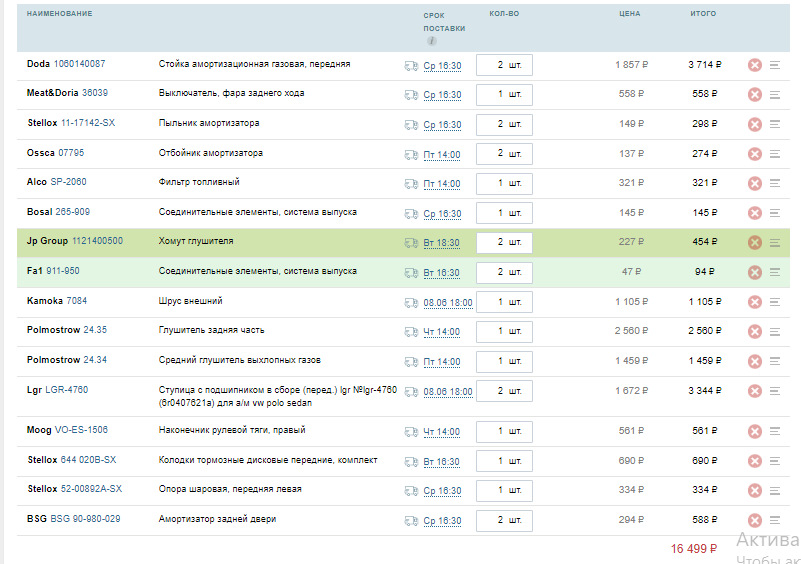Edit quantity field for Jp Group 1121400500

tap(504, 243)
